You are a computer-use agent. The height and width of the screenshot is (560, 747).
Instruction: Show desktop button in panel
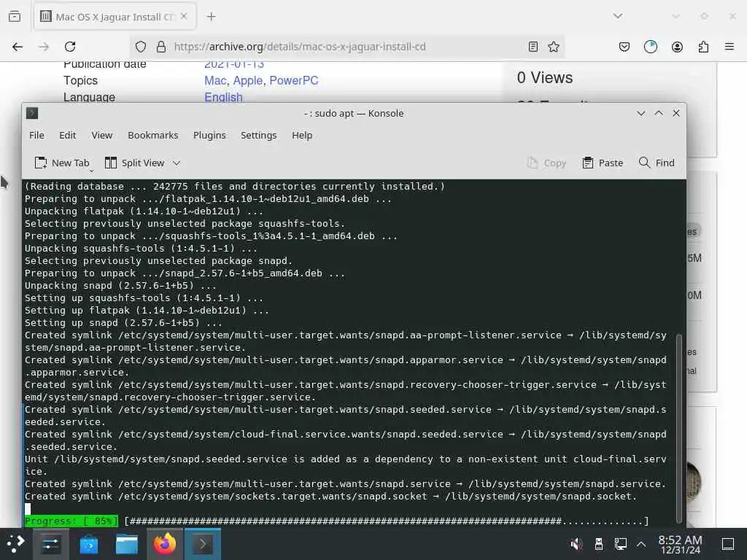(x=728, y=544)
